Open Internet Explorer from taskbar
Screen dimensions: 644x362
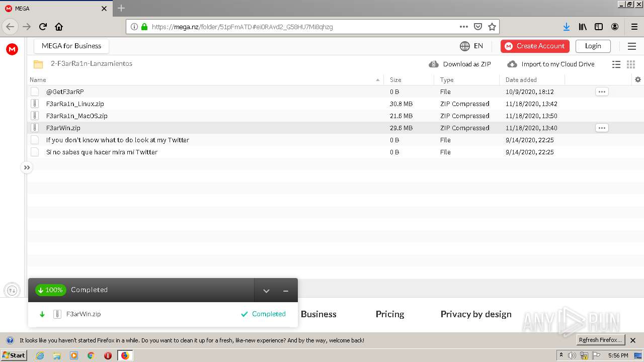coord(40,355)
